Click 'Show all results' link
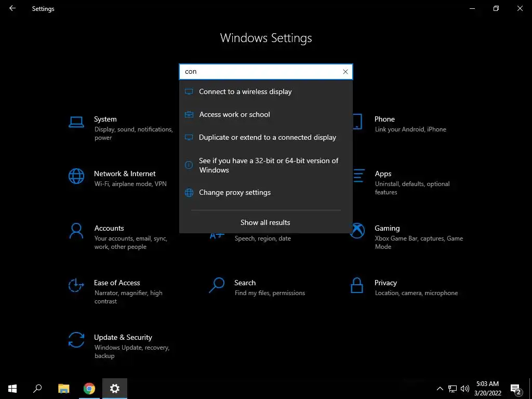This screenshot has width=532, height=399. pyautogui.click(x=265, y=222)
